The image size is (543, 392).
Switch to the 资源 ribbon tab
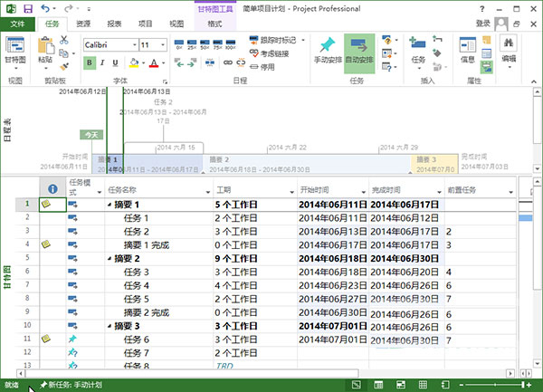pyautogui.click(x=83, y=24)
